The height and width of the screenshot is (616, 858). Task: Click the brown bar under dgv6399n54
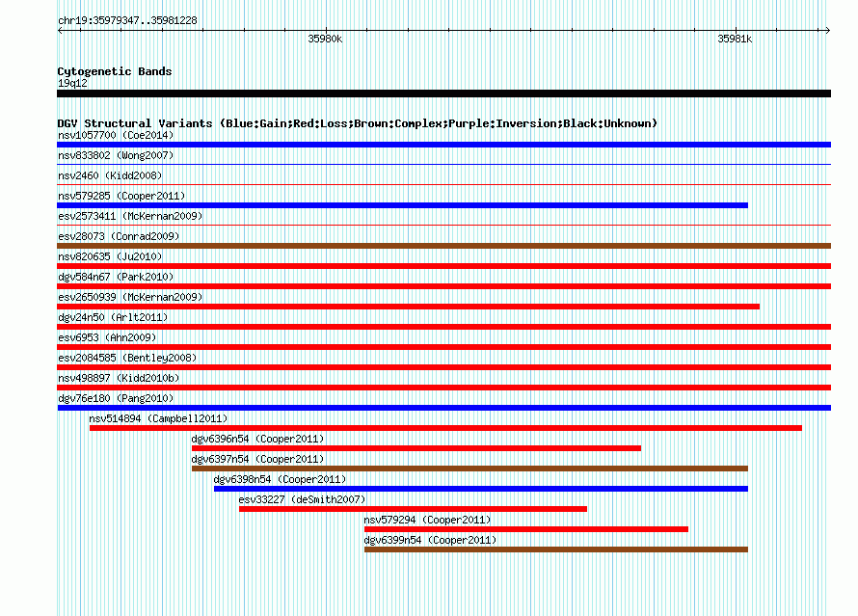click(x=556, y=549)
